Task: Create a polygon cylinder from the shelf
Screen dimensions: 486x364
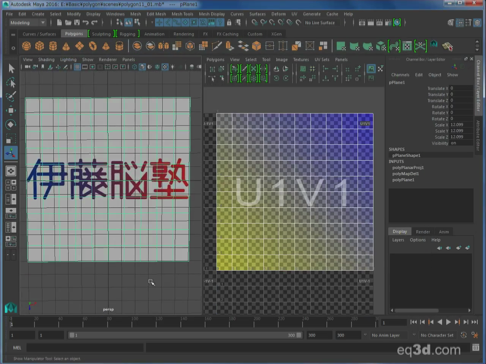Action: [53, 46]
